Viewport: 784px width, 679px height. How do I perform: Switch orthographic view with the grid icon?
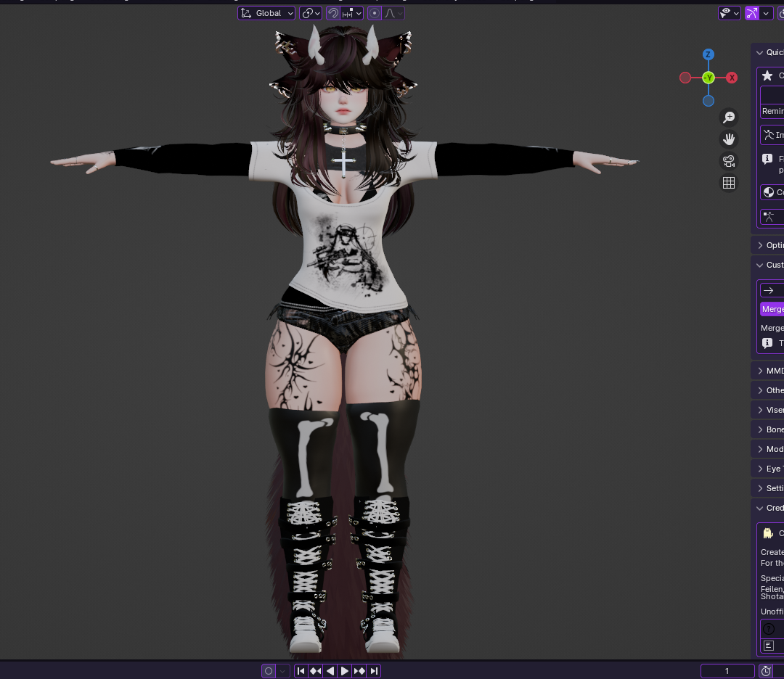pyautogui.click(x=729, y=183)
